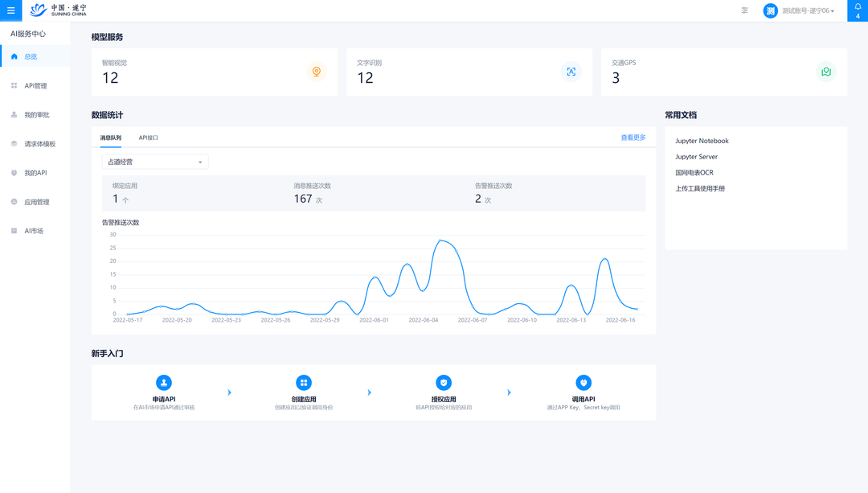
Task: Switch to the API接口 tab
Action: pos(149,138)
